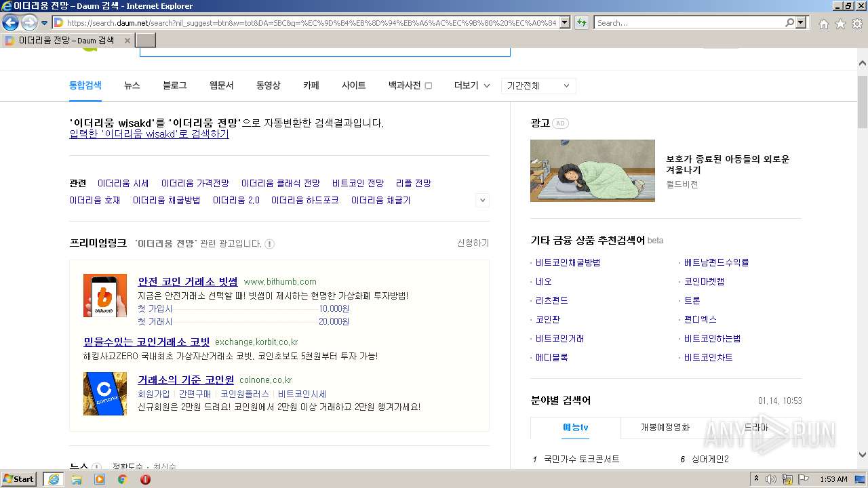Click ranked item 국민가수 토크콘서트
Screen dimensions: 868x488
(581, 460)
